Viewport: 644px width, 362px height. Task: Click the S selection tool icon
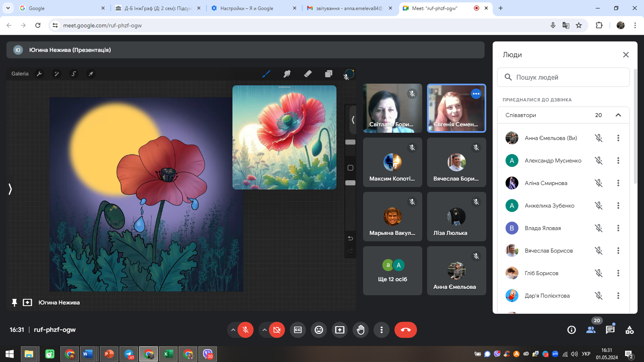point(74,74)
